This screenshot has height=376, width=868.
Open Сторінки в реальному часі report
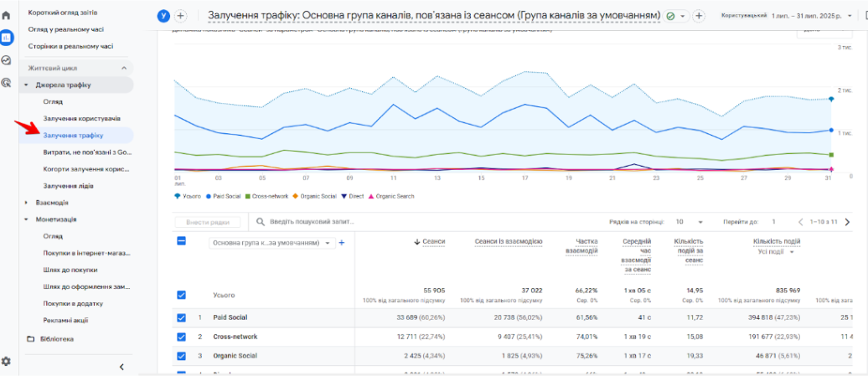70,46
